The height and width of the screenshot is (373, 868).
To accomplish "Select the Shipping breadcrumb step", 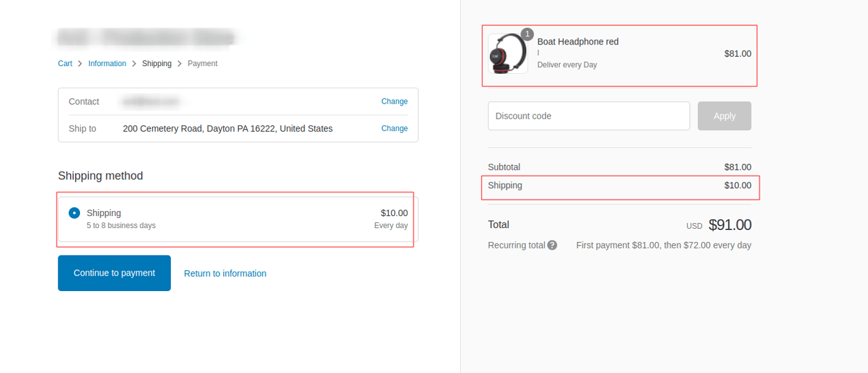I will [x=156, y=64].
